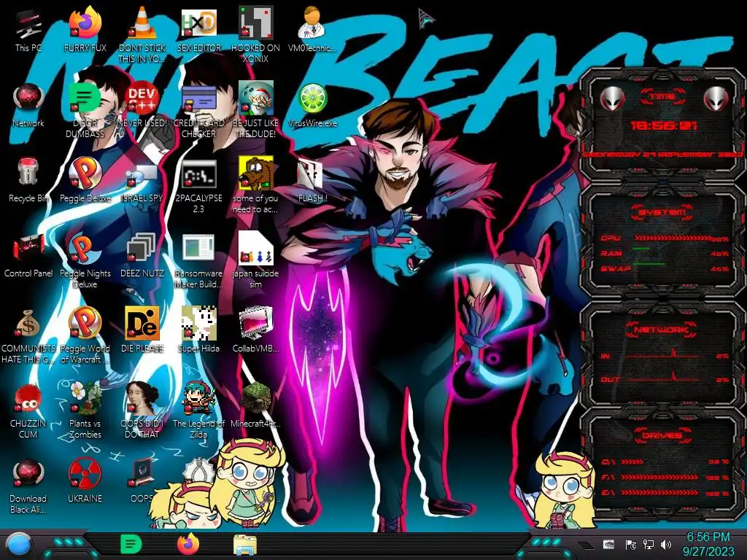Screen dimensions: 747x560
Task: Click the F:\ drive usage bar
Action: (x=659, y=477)
